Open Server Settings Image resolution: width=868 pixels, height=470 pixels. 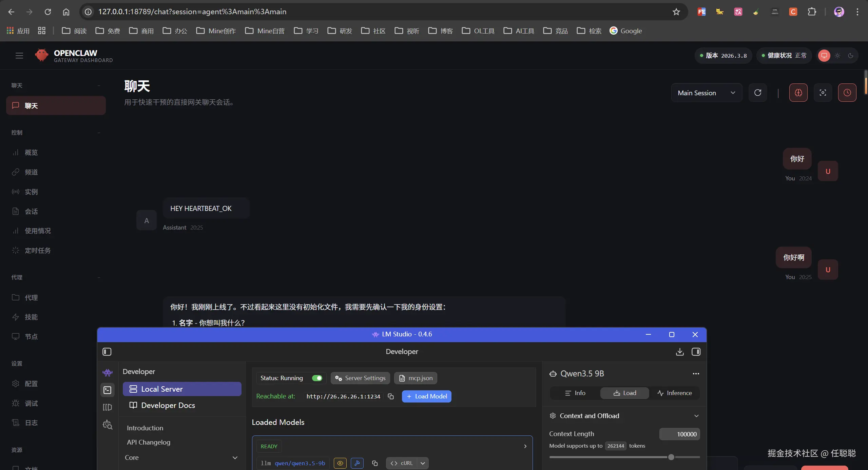pos(360,378)
